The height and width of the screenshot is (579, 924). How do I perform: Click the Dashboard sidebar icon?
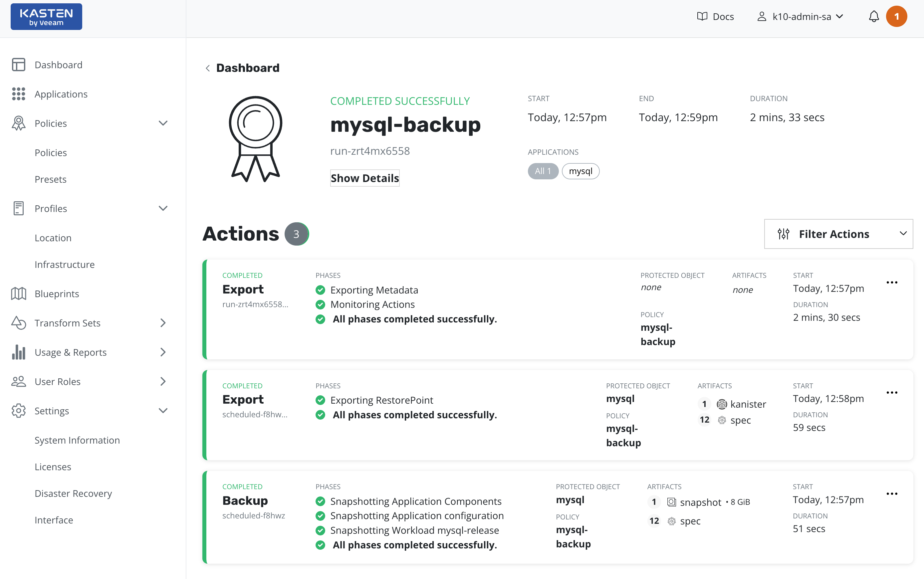(18, 65)
